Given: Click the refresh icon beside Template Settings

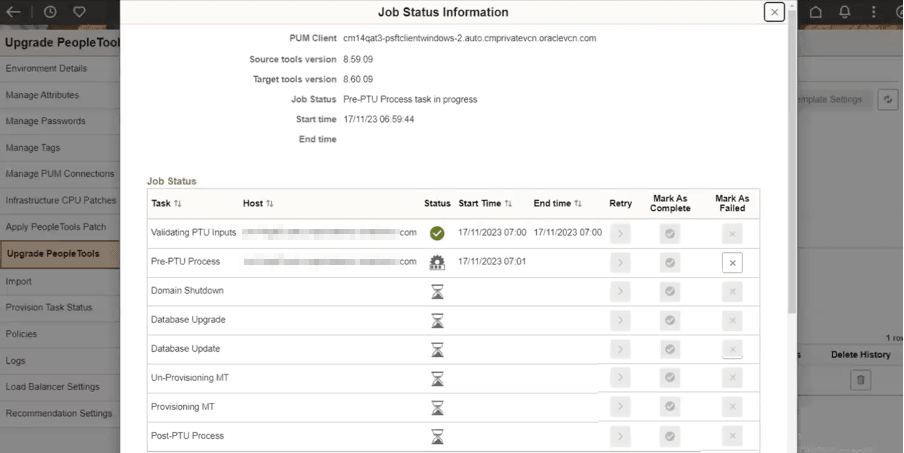Looking at the screenshot, I should pyautogui.click(x=887, y=99).
